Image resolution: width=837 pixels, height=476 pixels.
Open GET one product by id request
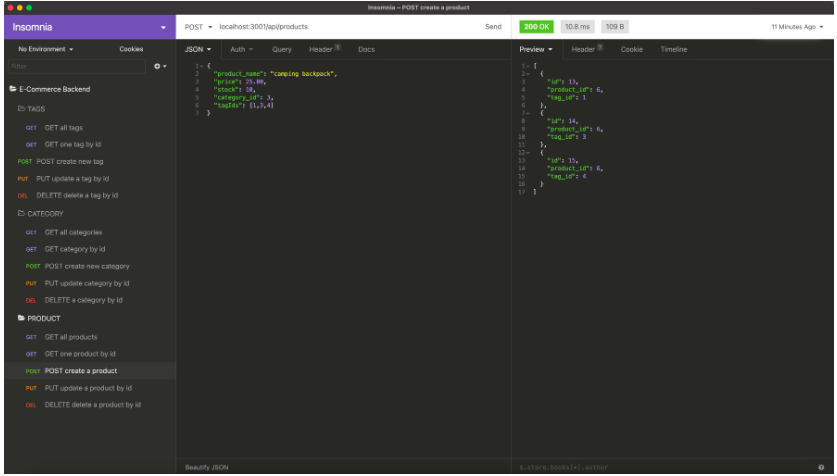coord(80,354)
